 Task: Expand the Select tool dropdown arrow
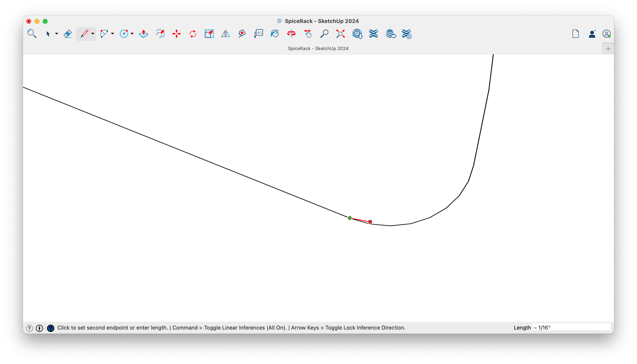pos(57,34)
